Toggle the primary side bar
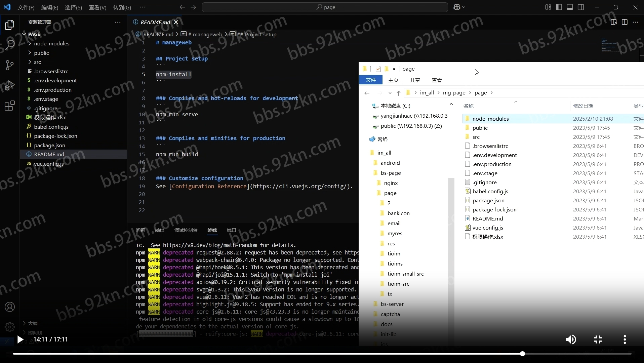Viewport: 644px width, 363px height. tap(559, 7)
